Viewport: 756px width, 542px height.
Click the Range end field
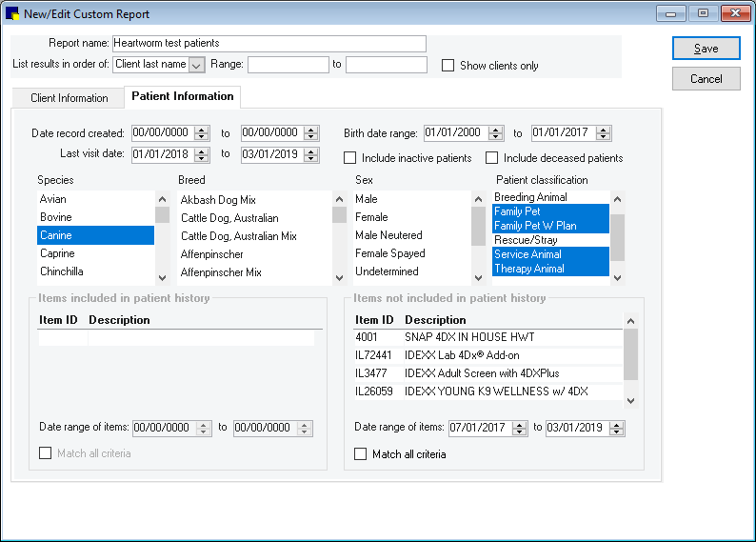(387, 65)
